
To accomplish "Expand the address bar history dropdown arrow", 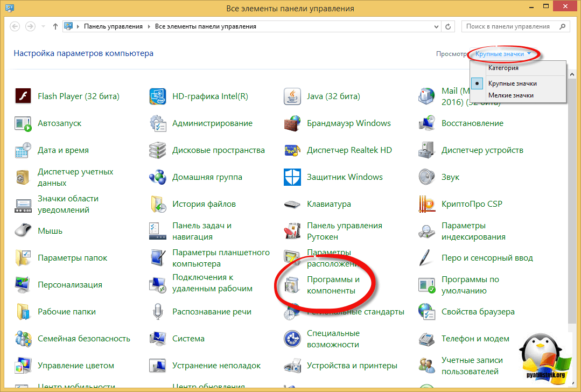I will 435,26.
